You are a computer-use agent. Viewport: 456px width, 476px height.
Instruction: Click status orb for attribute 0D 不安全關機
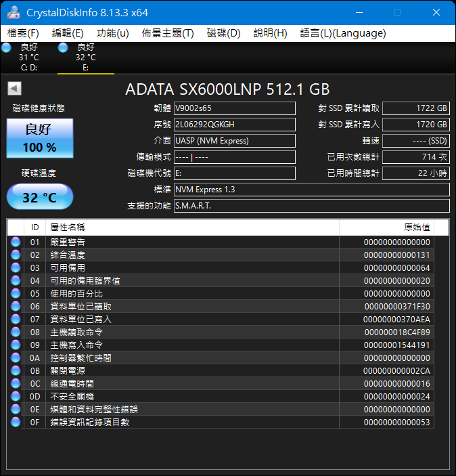16,396
